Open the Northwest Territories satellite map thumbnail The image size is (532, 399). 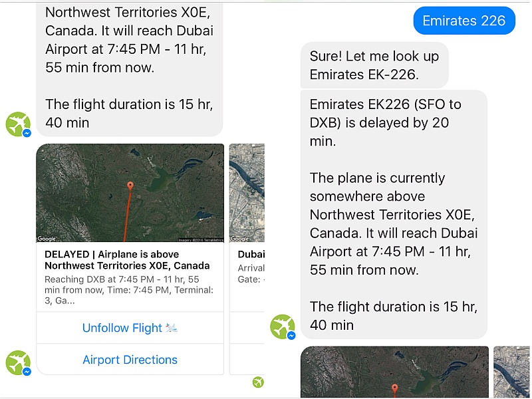[130, 193]
